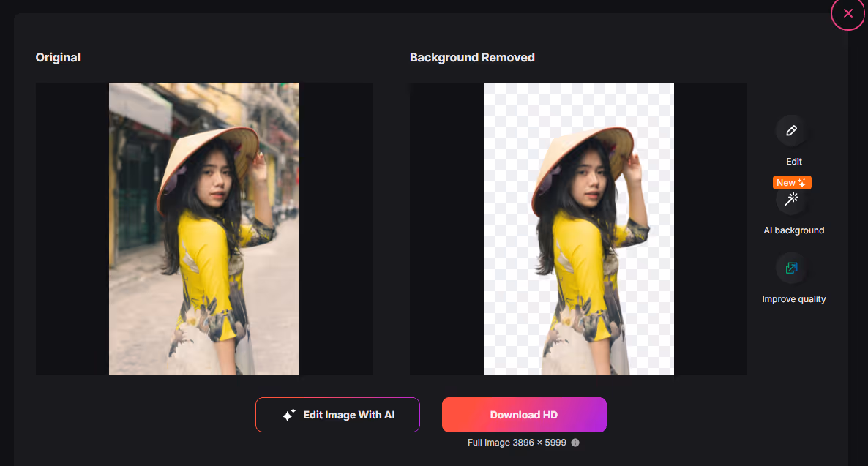Click the Edit Image With AI button
This screenshot has width=868, height=466.
point(337,414)
